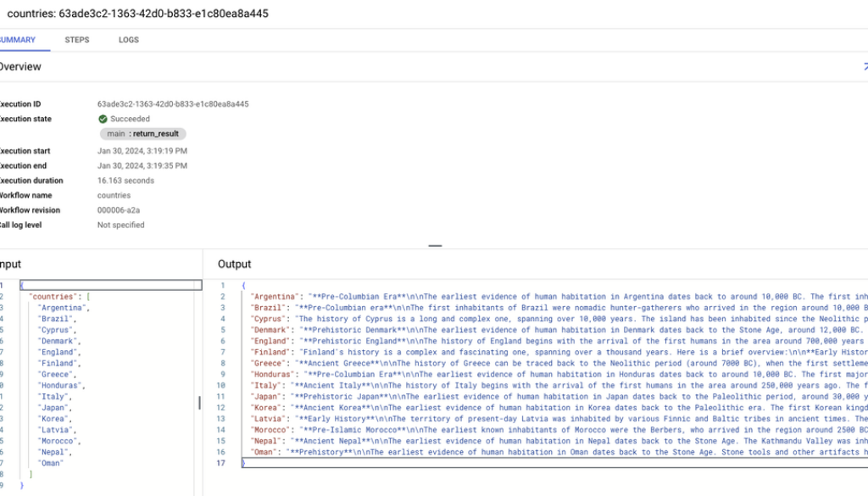Click "Argentina" in the Input list
This screenshot has height=496, width=868.
(x=63, y=308)
